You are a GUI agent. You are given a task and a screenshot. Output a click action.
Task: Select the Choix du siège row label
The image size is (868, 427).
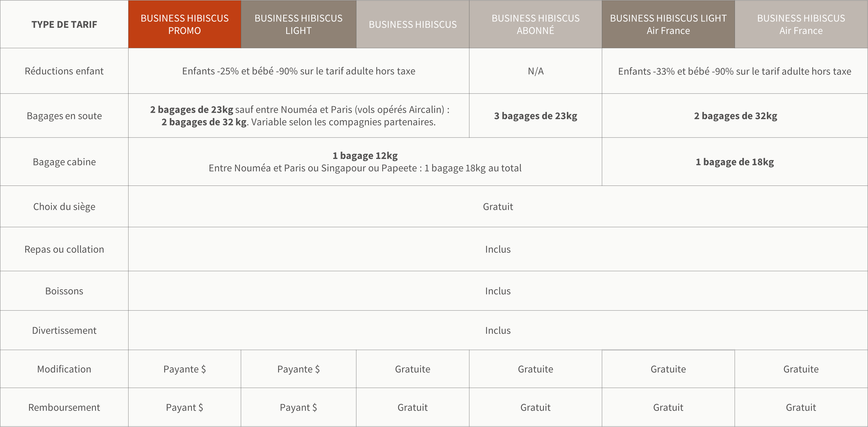(x=64, y=207)
